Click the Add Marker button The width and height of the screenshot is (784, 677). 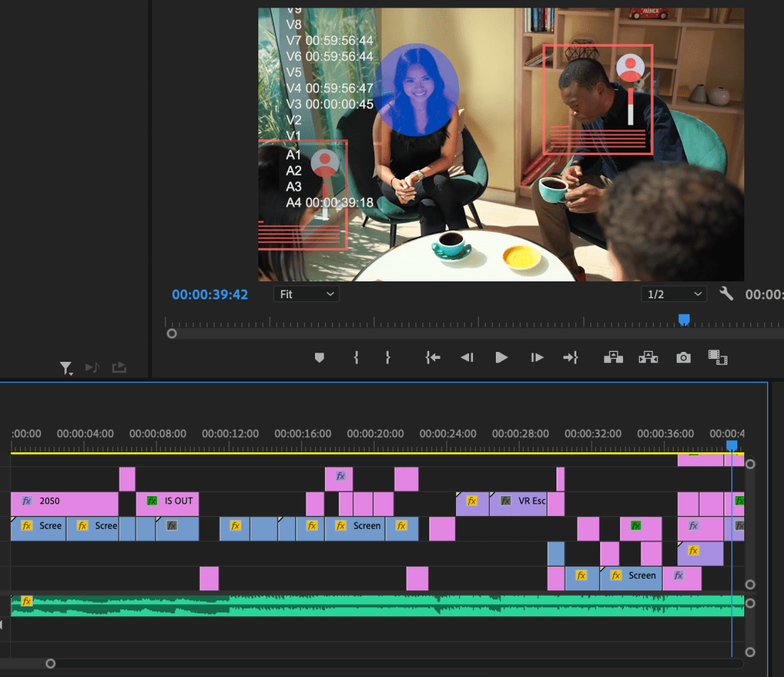[320, 357]
